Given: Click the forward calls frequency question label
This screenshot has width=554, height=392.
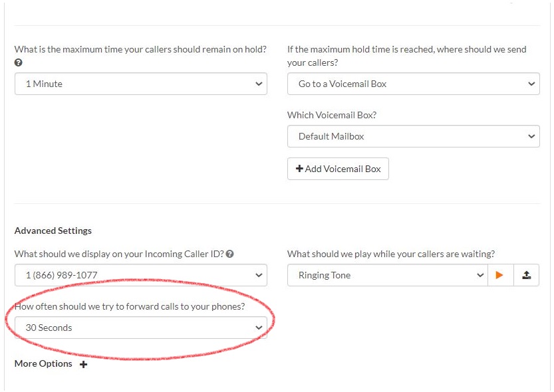Looking at the screenshot, I should pyautogui.click(x=130, y=306).
